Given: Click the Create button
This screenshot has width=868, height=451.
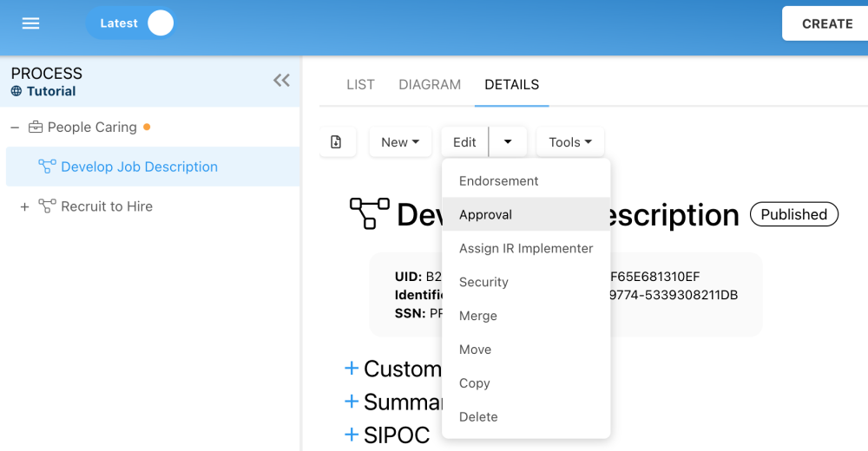Looking at the screenshot, I should coord(826,23).
